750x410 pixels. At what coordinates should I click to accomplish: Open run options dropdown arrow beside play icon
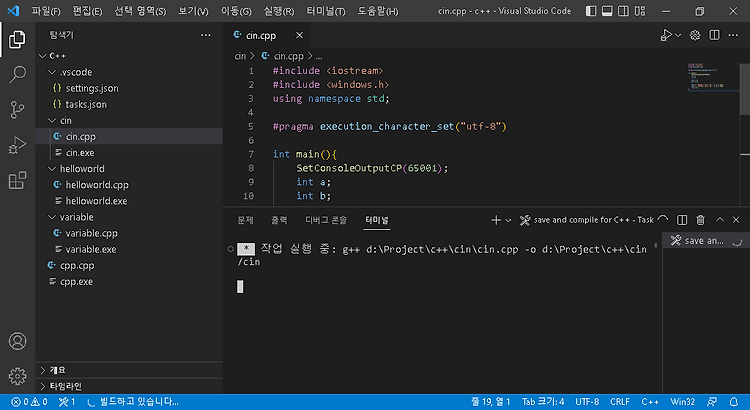[678, 35]
